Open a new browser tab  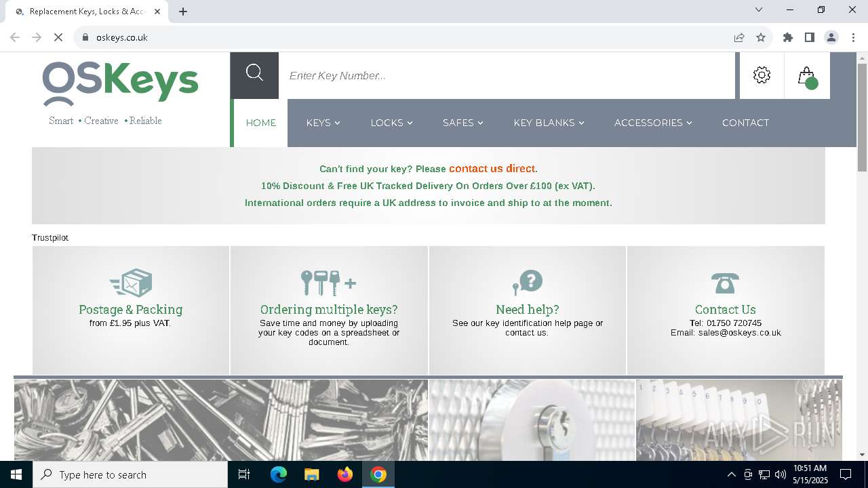point(183,12)
